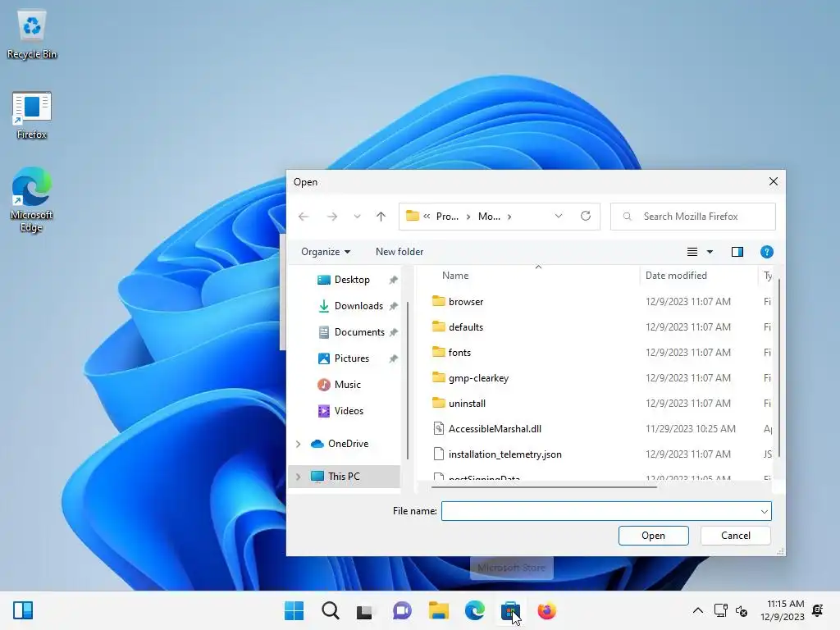Click the folder icon in address bar
840x630 pixels.
[x=412, y=216]
